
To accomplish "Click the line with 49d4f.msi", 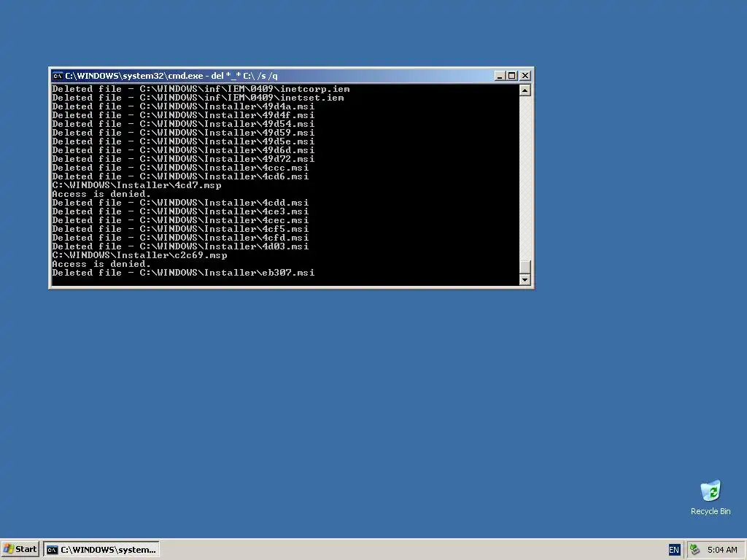I will click(183, 115).
